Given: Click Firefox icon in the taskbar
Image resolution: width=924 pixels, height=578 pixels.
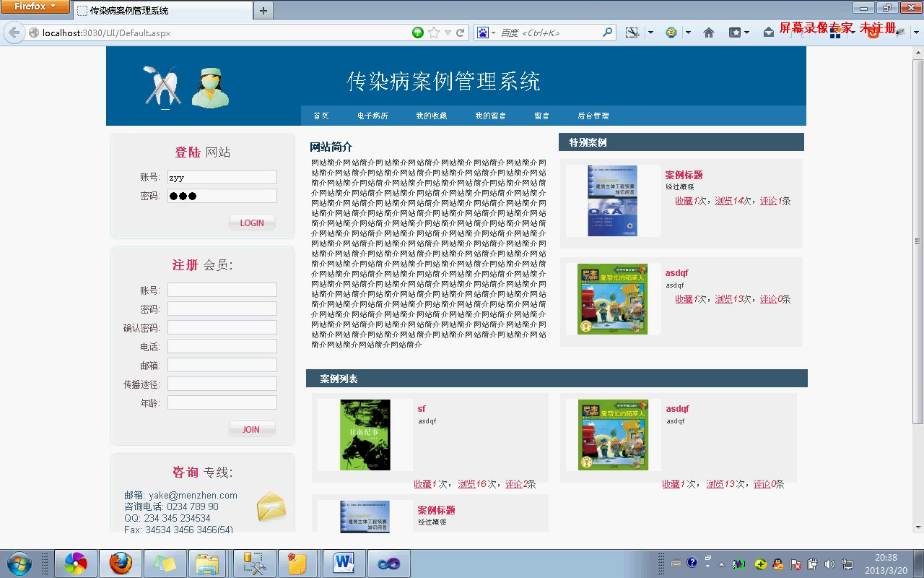Looking at the screenshot, I should (x=121, y=564).
